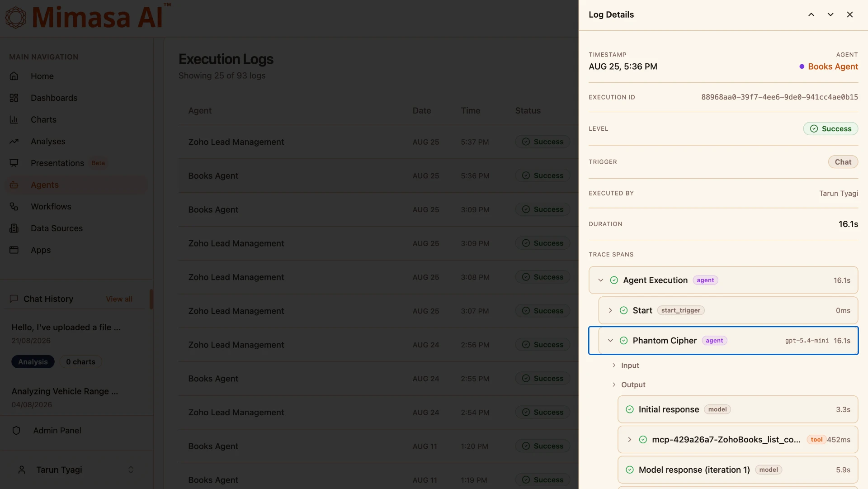Open the 3:07 PM Zoho Lead Management log
Viewport: 868px width, 489px height.
(378, 311)
